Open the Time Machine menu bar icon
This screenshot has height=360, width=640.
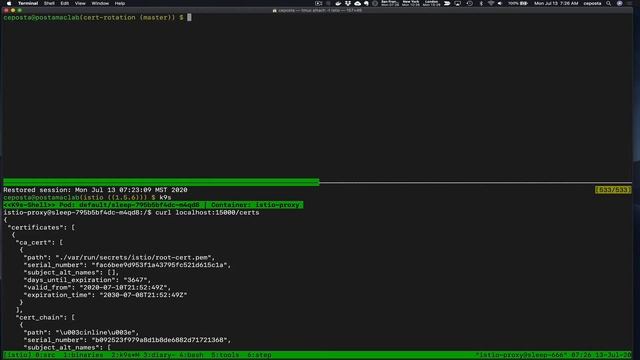click(x=469, y=3)
